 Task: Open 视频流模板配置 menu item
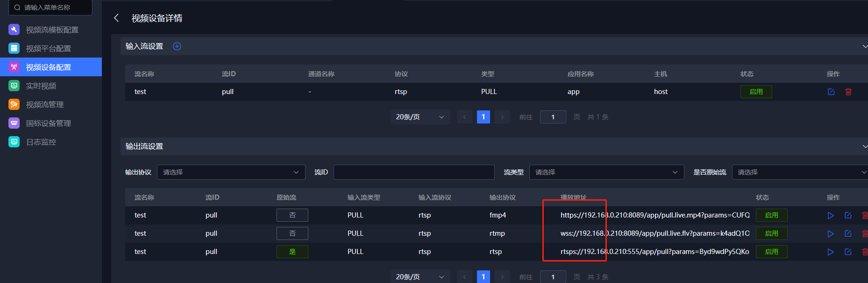51,29
